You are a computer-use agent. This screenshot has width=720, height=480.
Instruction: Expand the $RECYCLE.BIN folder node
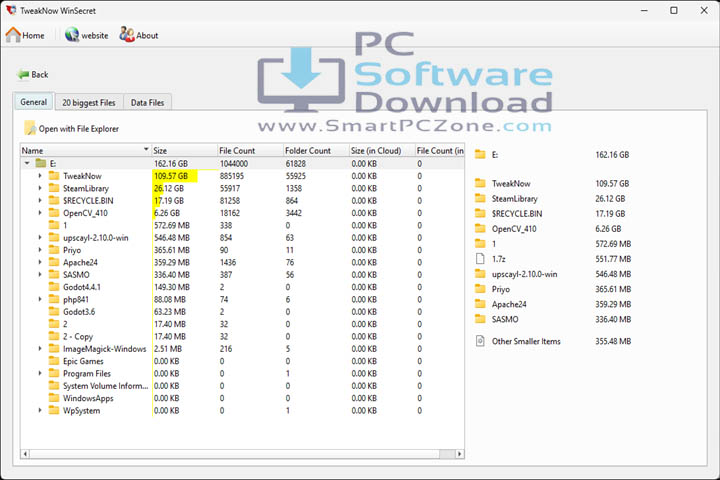click(x=39, y=201)
